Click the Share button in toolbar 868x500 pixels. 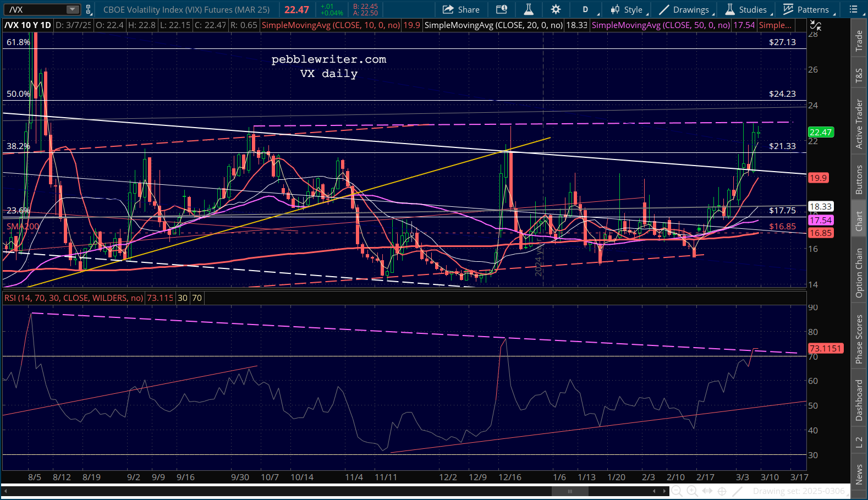(x=461, y=9)
